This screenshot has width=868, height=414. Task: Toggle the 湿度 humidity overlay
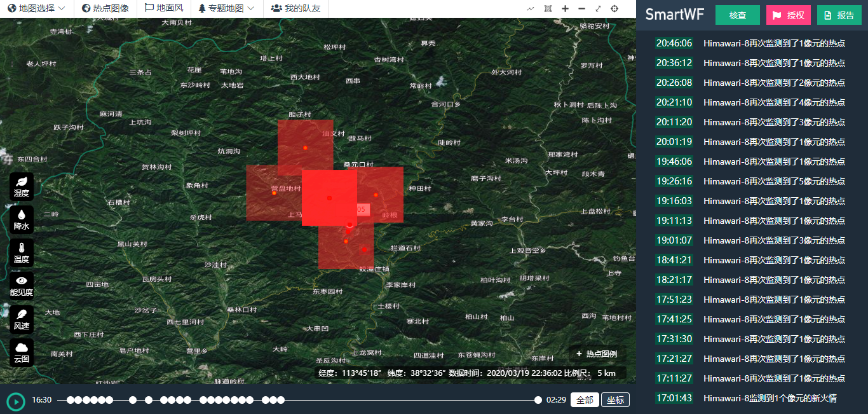click(x=22, y=186)
